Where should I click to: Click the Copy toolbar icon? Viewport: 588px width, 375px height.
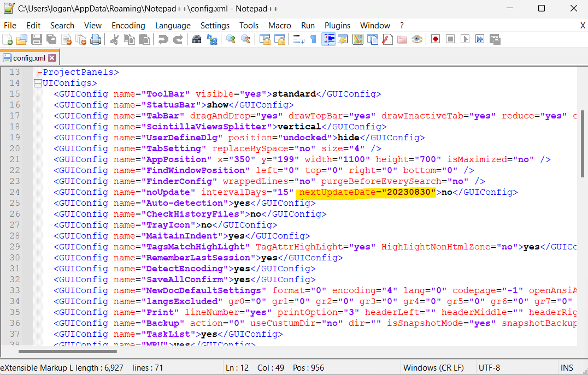pos(130,39)
